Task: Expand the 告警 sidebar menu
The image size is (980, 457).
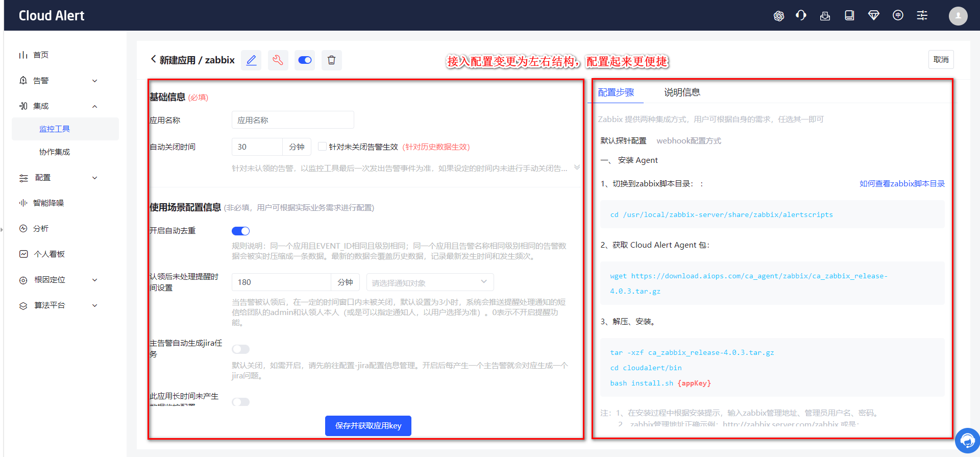Action: tap(94, 81)
